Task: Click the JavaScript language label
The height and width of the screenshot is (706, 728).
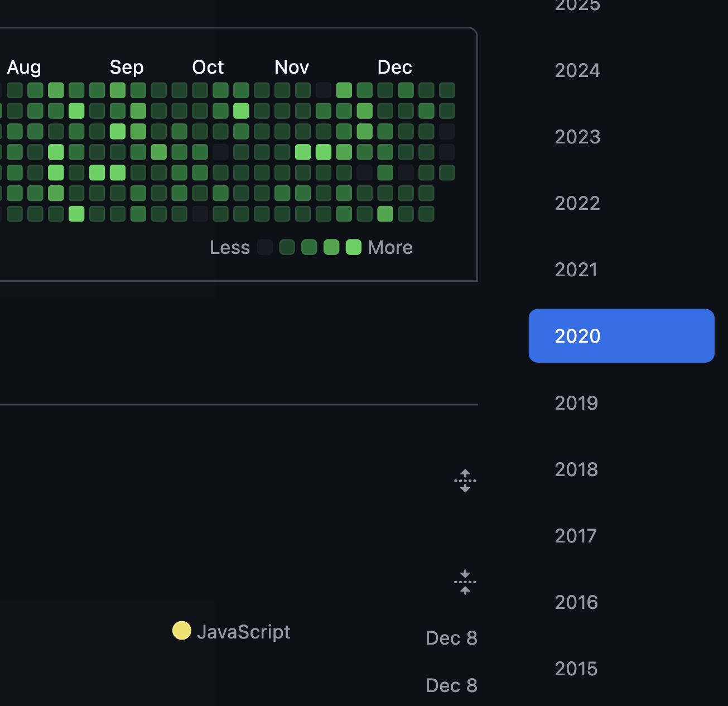Action: pyautogui.click(x=243, y=632)
